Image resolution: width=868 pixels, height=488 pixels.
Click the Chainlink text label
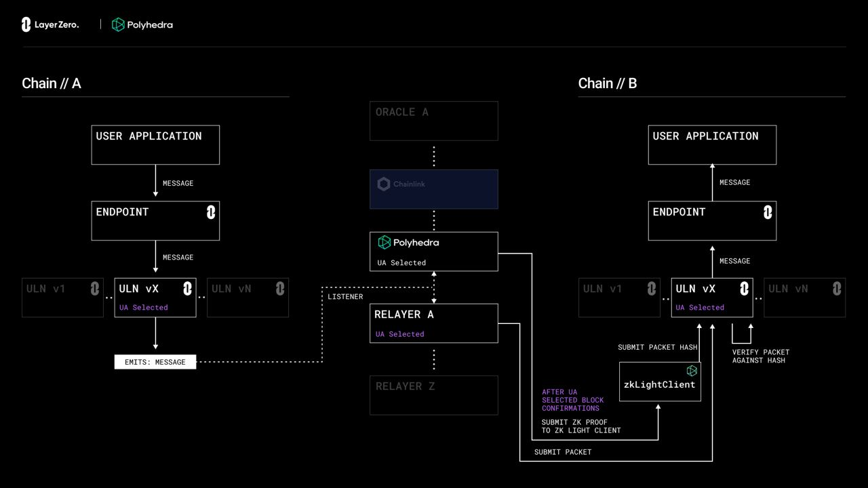click(x=409, y=184)
